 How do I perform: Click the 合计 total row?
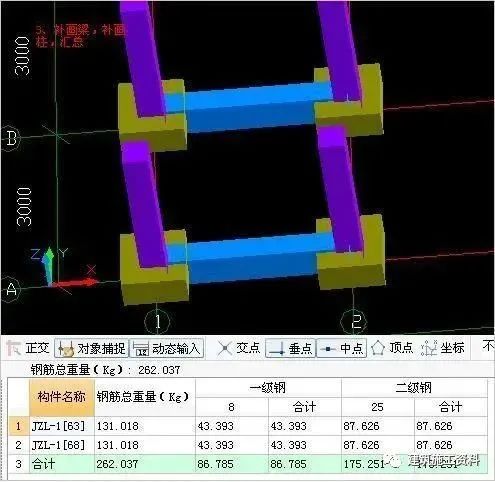(247, 464)
